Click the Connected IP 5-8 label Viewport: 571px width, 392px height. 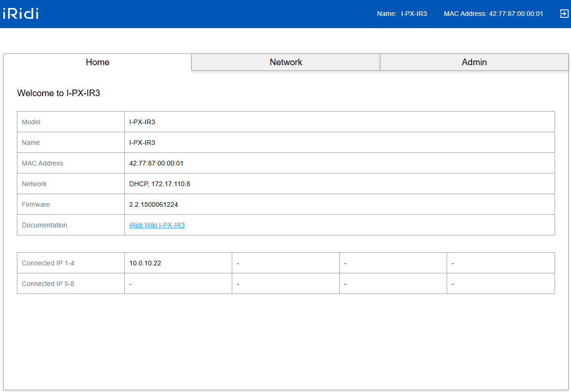[48, 284]
